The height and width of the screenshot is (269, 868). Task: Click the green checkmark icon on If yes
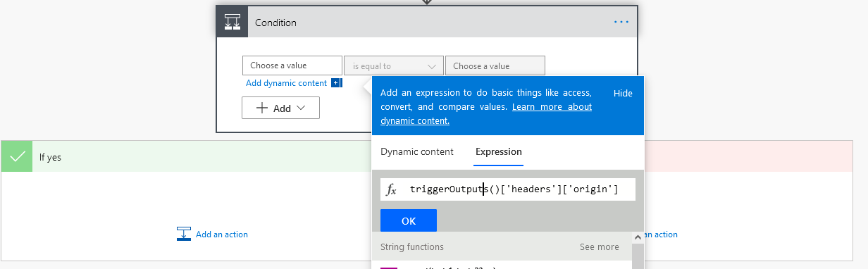pos(17,156)
